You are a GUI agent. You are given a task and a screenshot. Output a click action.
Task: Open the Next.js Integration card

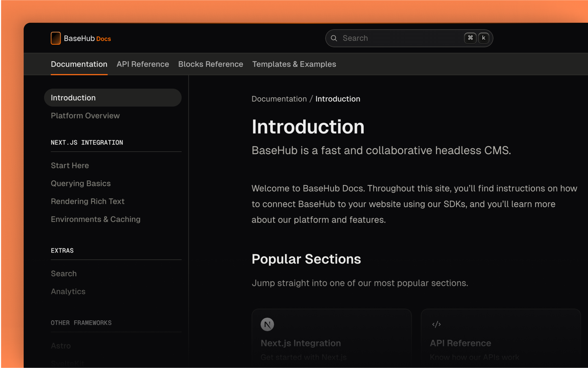(x=331, y=338)
